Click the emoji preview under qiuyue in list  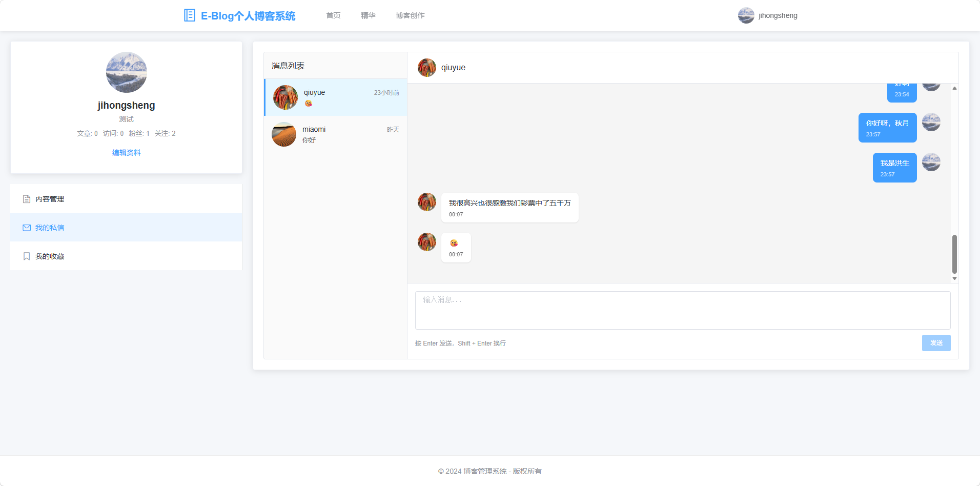coord(309,104)
